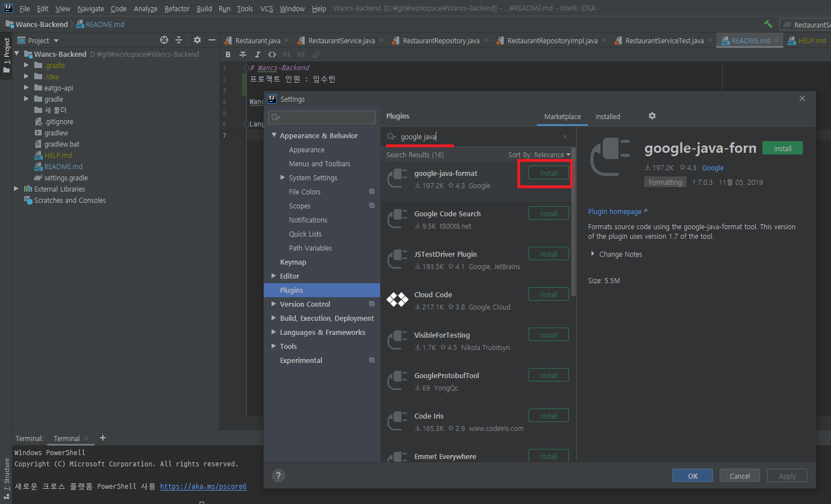Switch to Marketplace plugins tab

(x=562, y=116)
